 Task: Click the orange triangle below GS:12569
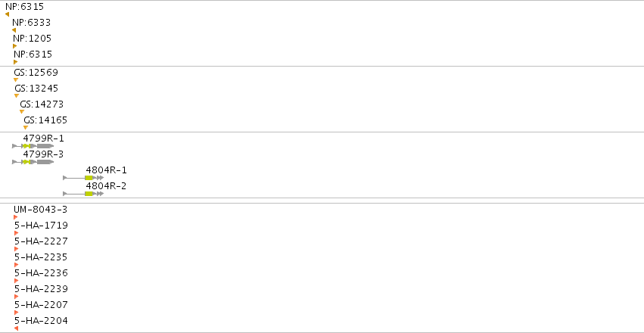[16, 80]
